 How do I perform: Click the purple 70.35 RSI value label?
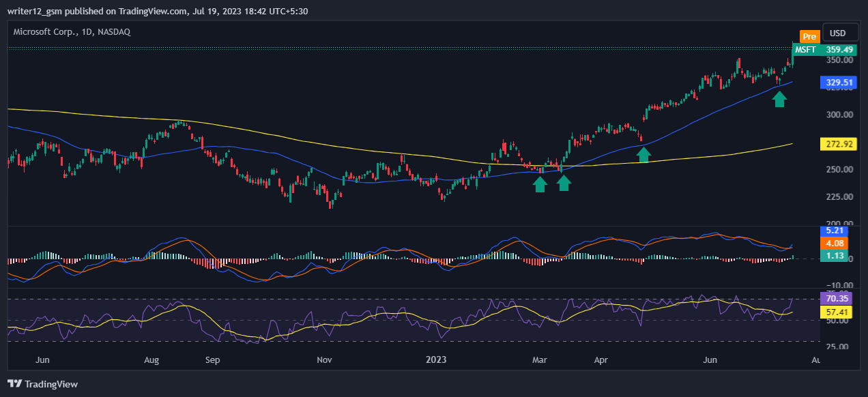[836, 298]
